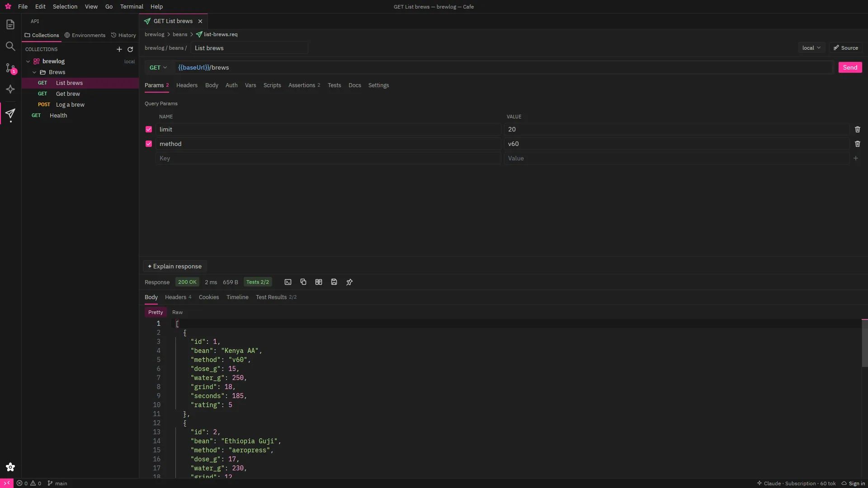Switch to the Headers request tab

187,85
